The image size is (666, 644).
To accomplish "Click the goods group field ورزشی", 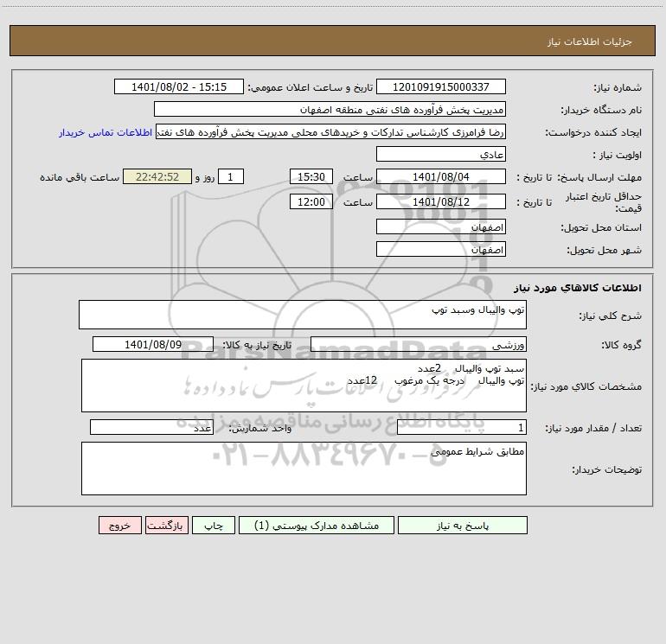I will coord(419,344).
